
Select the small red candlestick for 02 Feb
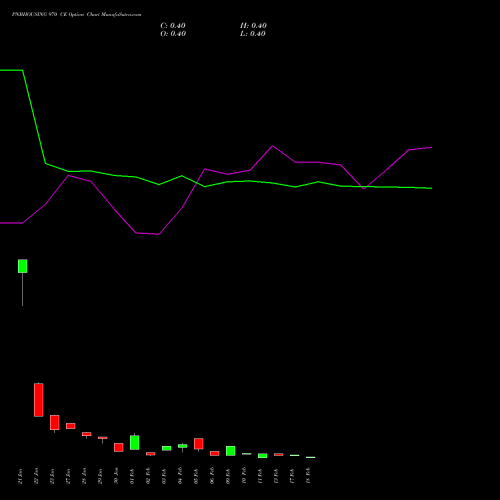151,454
